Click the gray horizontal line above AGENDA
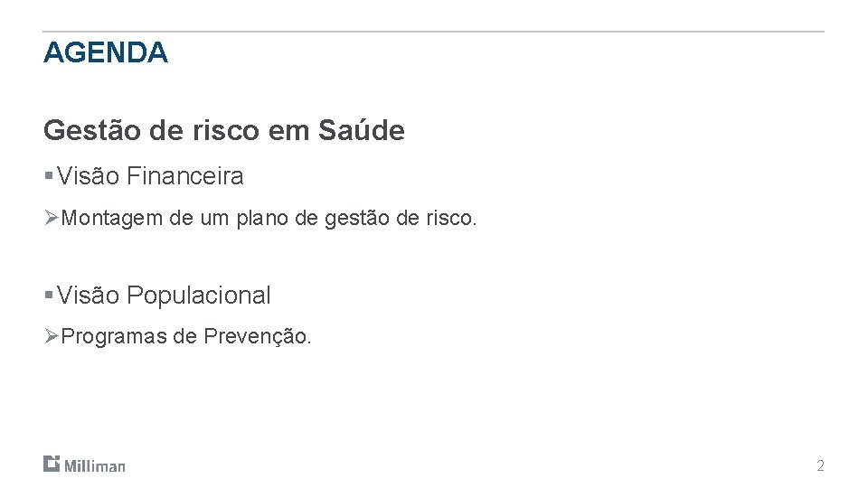868x488 pixels. click(433, 32)
